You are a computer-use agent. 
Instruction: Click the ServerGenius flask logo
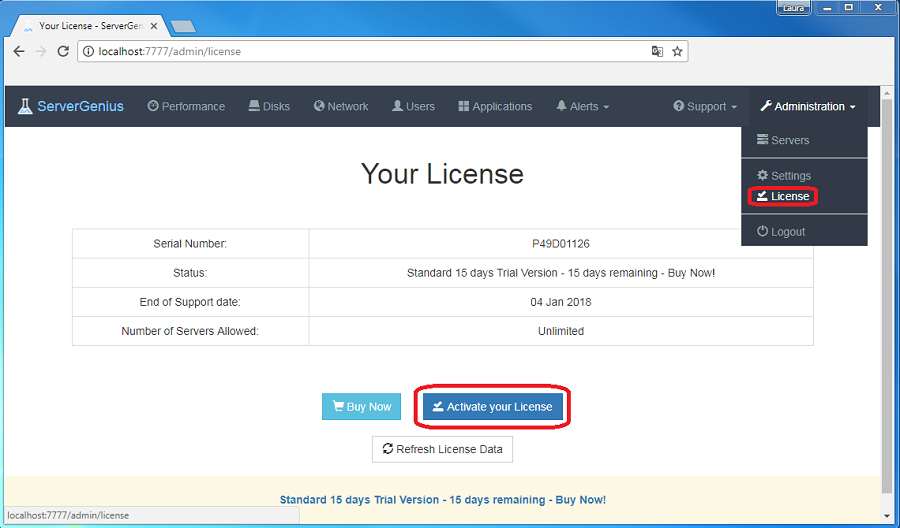[x=25, y=106]
